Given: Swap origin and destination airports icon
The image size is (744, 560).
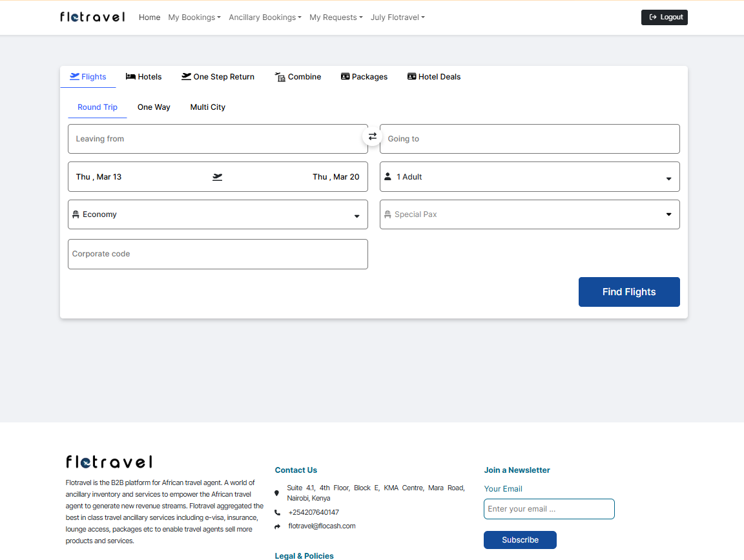Looking at the screenshot, I should coord(373,137).
